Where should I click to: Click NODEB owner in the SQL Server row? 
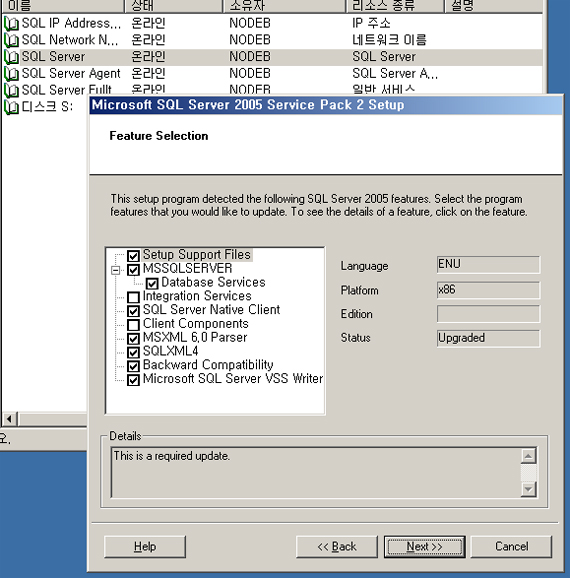click(x=250, y=57)
